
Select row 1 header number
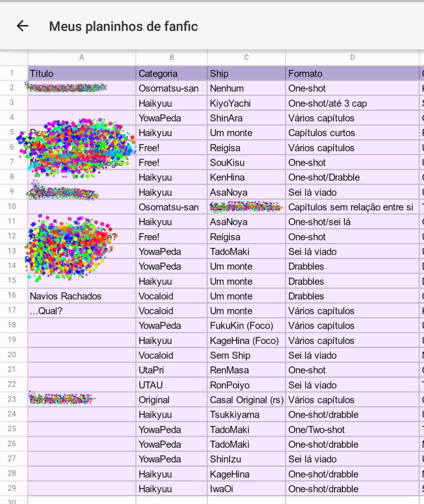[12, 73]
